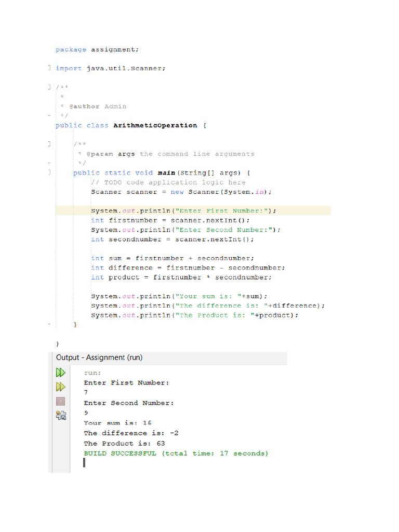Click 'int secondnumber = scanner.nextInt();' line
This screenshot has height=532, width=399.
172,239
